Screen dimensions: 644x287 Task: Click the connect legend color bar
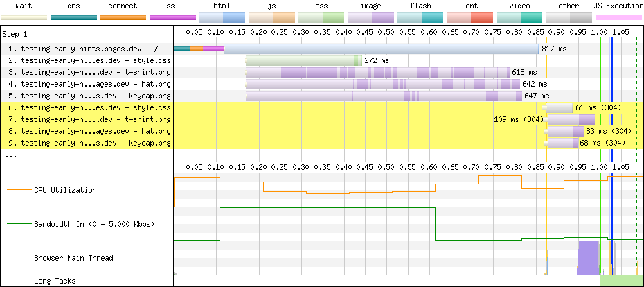point(123,17)
